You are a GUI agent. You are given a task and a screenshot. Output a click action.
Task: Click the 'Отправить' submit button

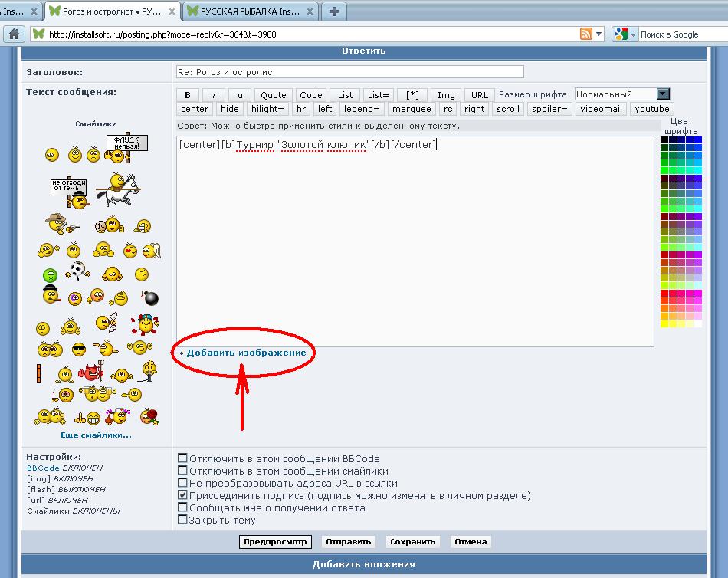pyautogui.click(x=348, y=542)
